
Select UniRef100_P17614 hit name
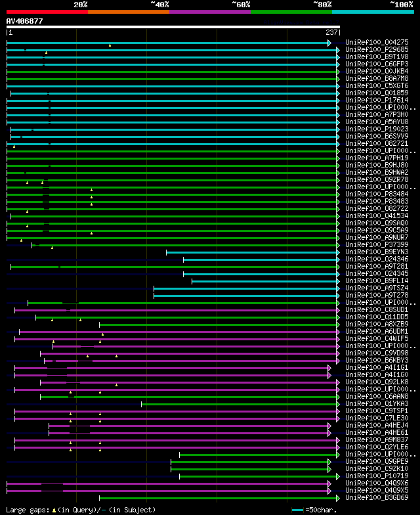pyautogui.click(x=377, y=100)
